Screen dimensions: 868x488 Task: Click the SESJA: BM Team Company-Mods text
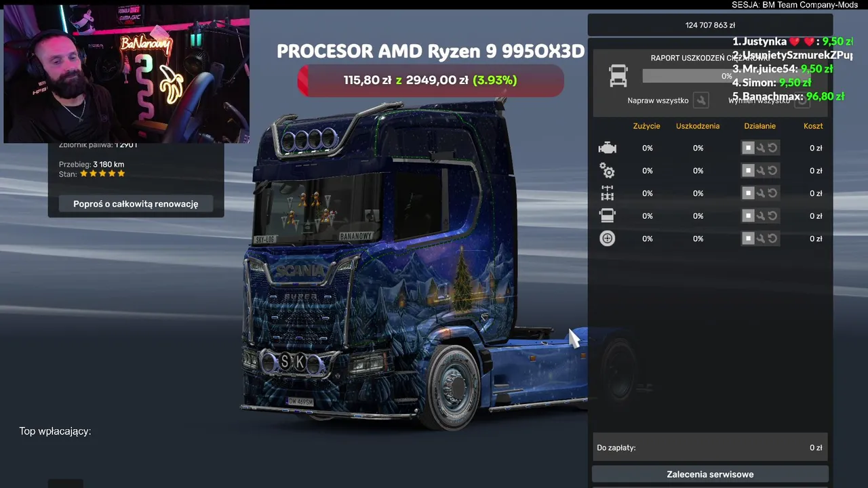click(795, 5)
